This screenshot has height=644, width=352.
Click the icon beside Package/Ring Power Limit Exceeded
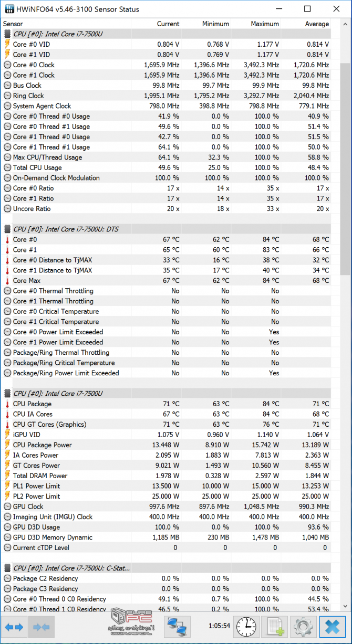tap(7, 373)
